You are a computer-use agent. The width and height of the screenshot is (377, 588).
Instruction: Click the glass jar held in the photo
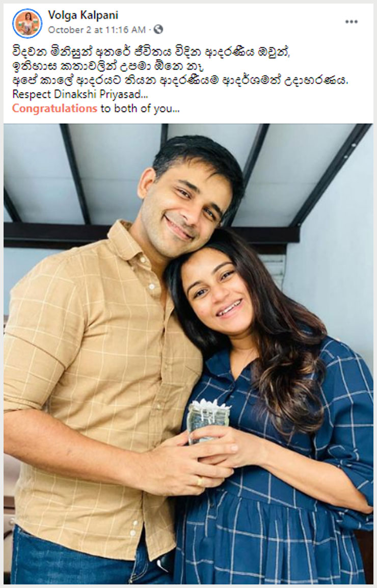coord(208,421)
